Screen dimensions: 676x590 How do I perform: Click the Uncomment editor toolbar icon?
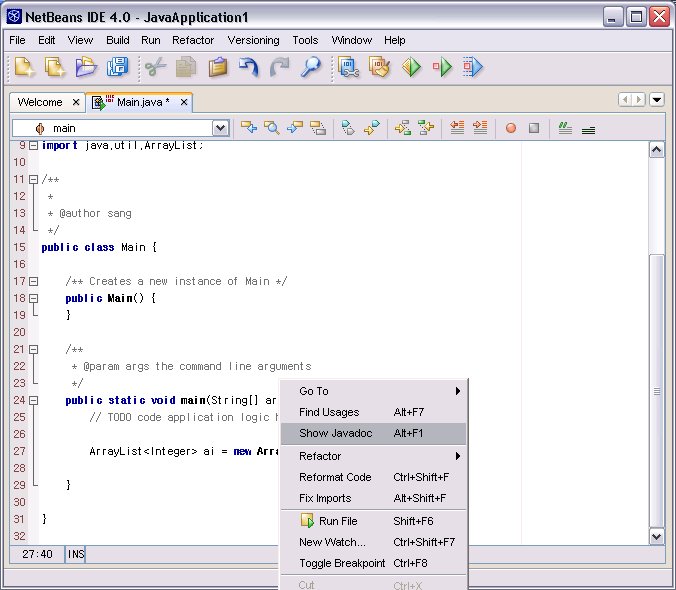point(588,129)
